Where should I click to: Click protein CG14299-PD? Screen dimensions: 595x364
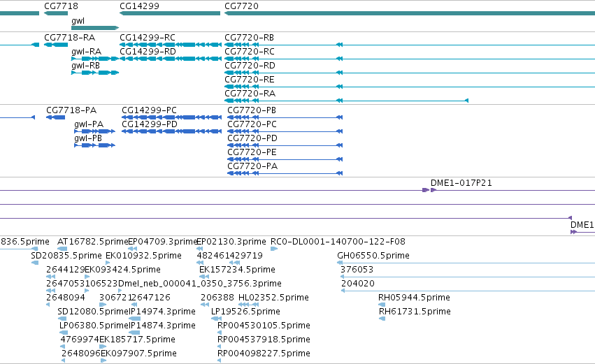tap(150, 124)
